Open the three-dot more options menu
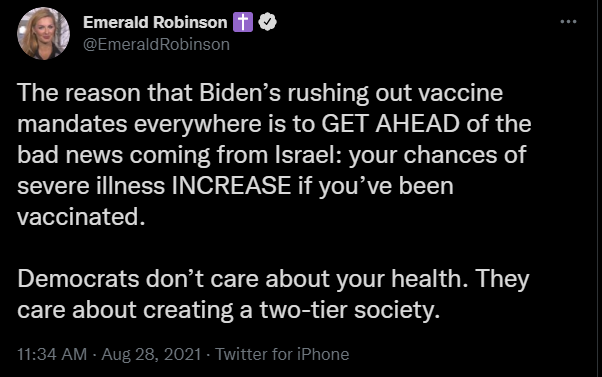The width and height of the screenshot is (602, 377). 568,22
